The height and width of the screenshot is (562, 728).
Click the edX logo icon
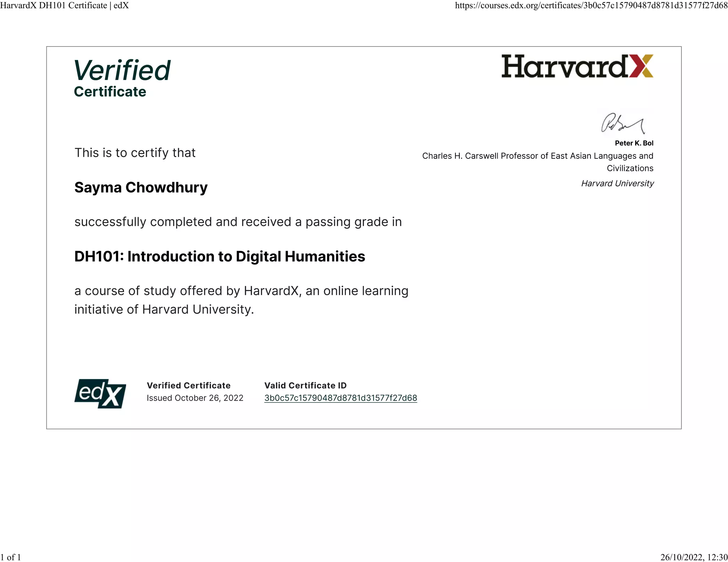click(100, 393)
